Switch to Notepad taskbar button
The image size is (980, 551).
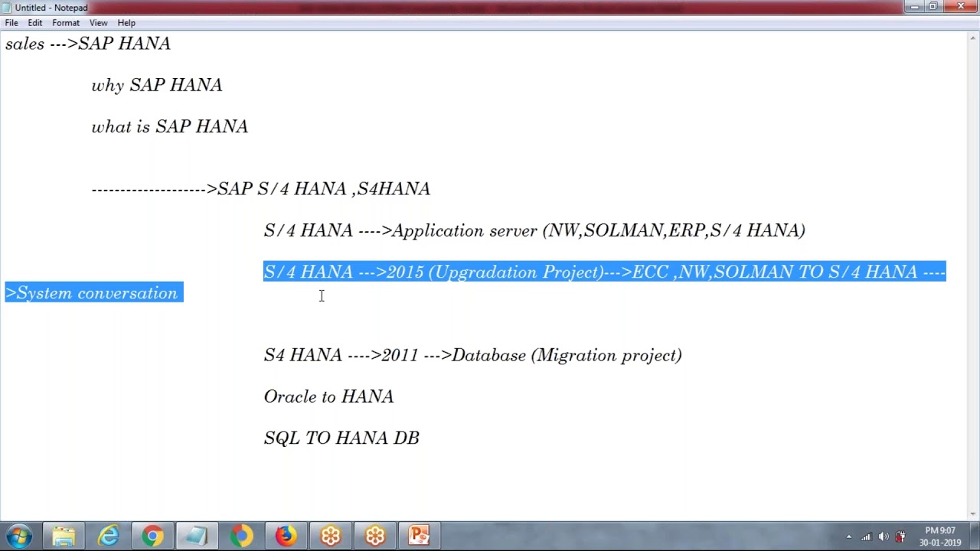[x=197, y=536]
